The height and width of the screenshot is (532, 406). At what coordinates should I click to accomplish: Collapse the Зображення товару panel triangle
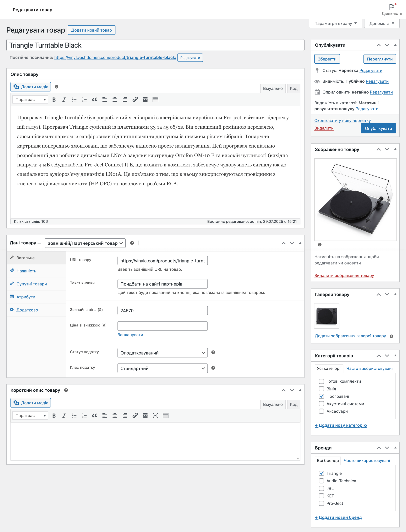[395, 149]
